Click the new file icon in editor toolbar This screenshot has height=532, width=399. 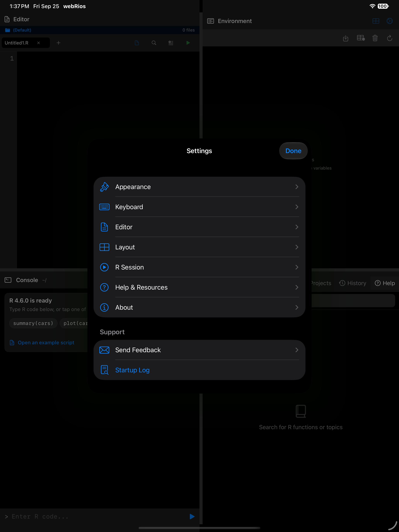[137, 43]
